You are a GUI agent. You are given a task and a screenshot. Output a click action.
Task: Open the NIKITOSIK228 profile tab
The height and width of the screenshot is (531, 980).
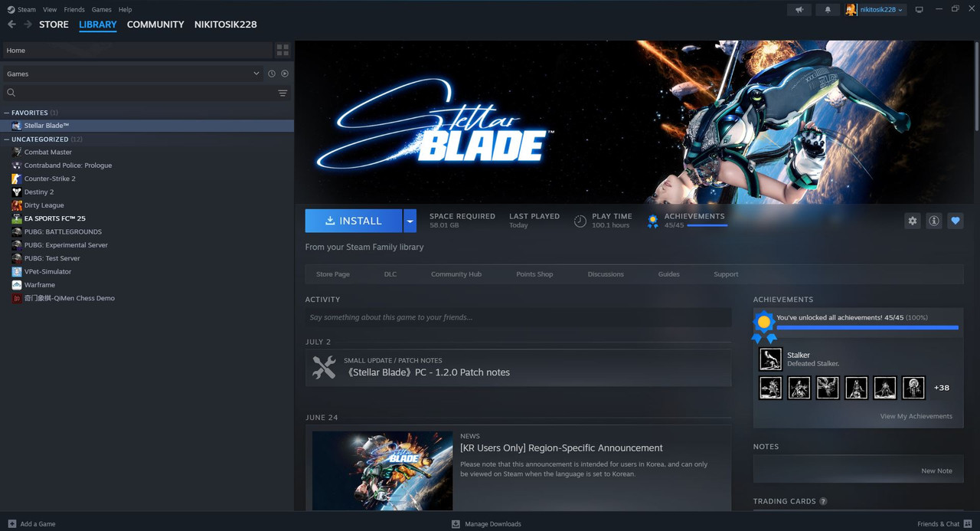226,25
